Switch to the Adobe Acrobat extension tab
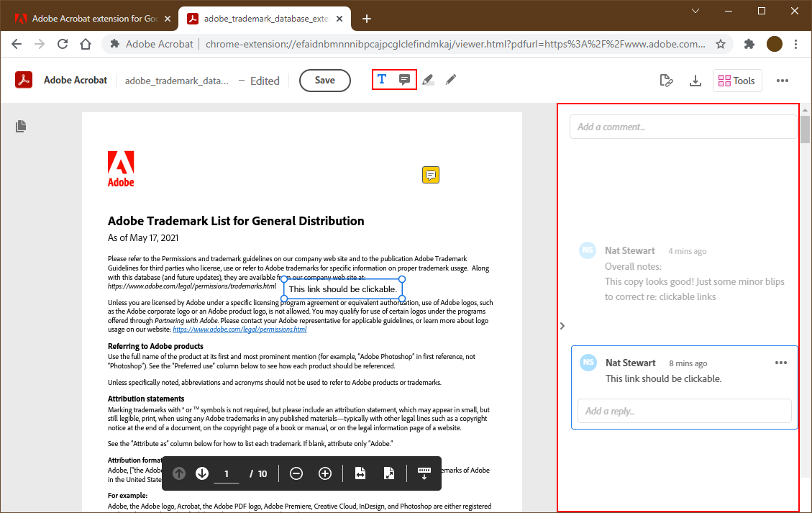Viewport: 812px width, 513px height. [86, 18]
